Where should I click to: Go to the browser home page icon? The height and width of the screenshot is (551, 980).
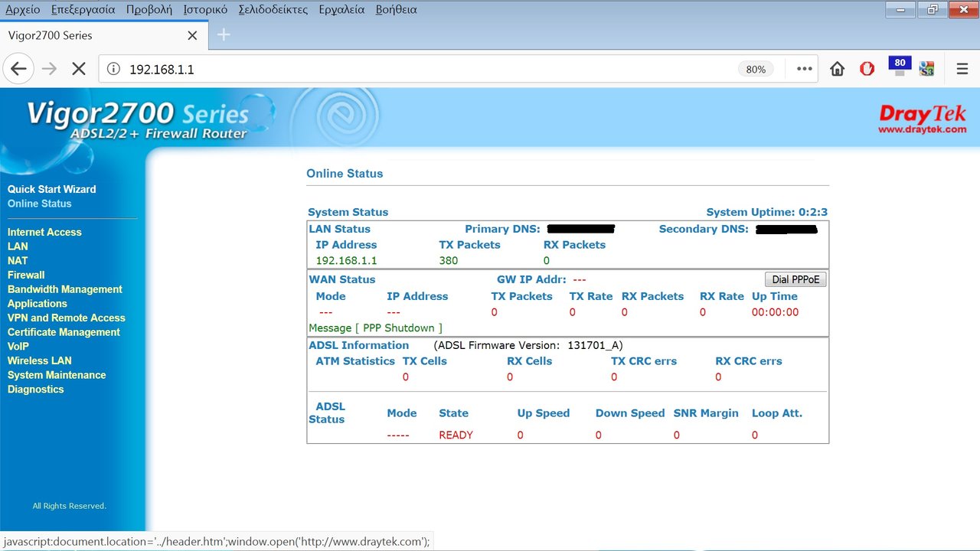click(838, 69)
